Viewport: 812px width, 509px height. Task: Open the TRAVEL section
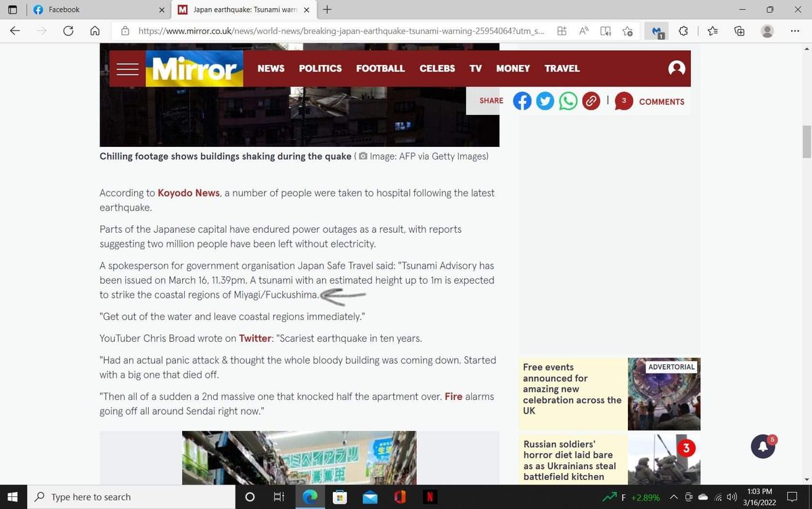pyautogui.click(x=562, y=68)
